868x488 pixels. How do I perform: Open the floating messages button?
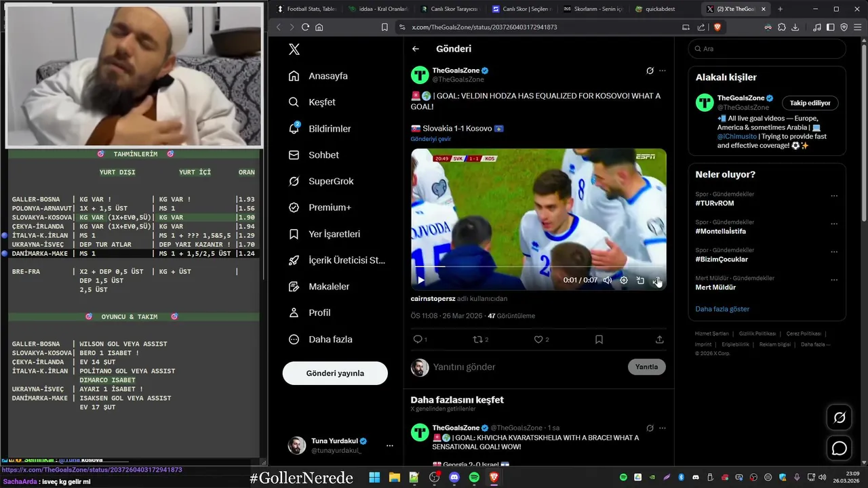point(840,448)
